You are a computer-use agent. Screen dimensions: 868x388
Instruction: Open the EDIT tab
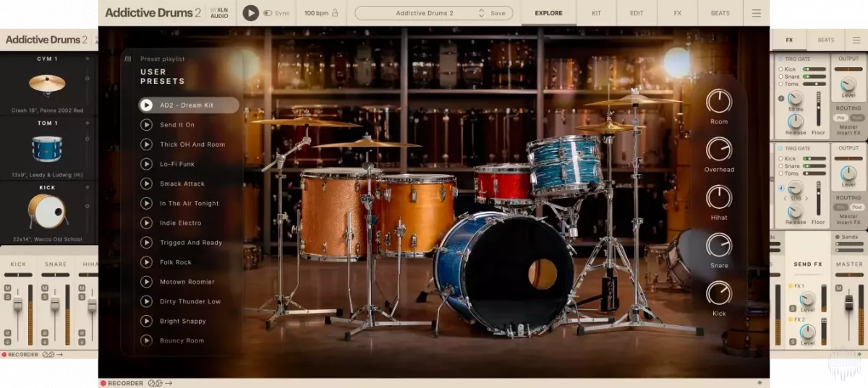637,13
